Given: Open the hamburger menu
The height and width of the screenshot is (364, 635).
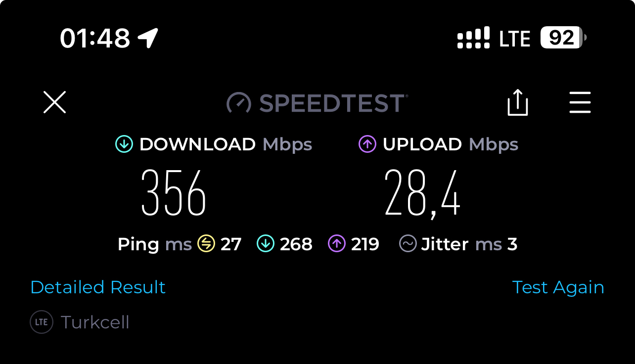Looking at the screenshot, I should point(580,102).
